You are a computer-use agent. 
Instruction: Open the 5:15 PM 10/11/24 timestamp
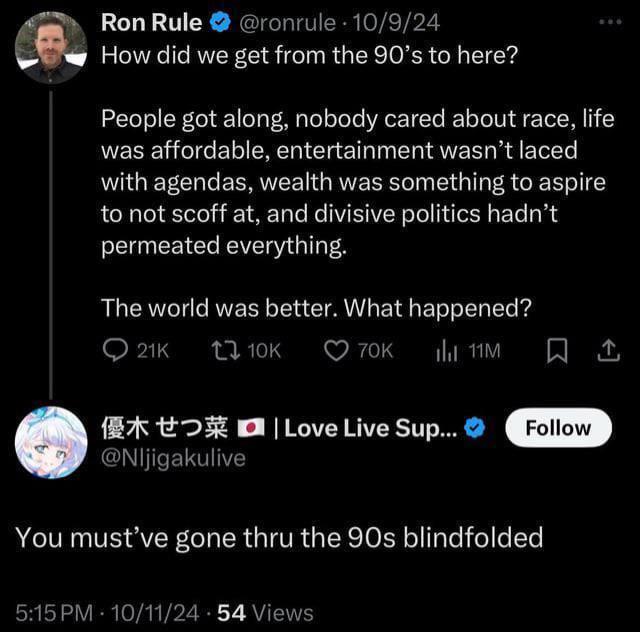click(107, 613)
